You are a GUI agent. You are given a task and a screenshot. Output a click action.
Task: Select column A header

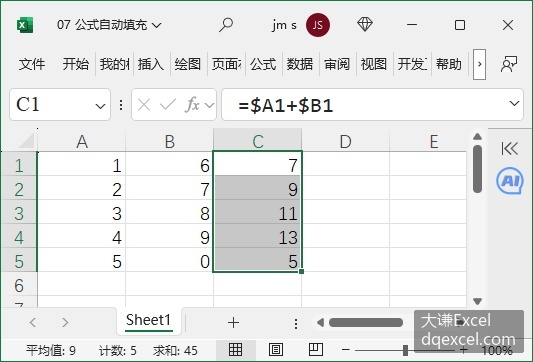coord(82,141)
